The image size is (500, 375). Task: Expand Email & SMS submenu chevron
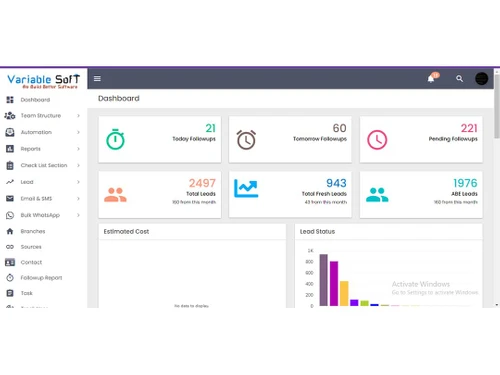pos(79,199)
